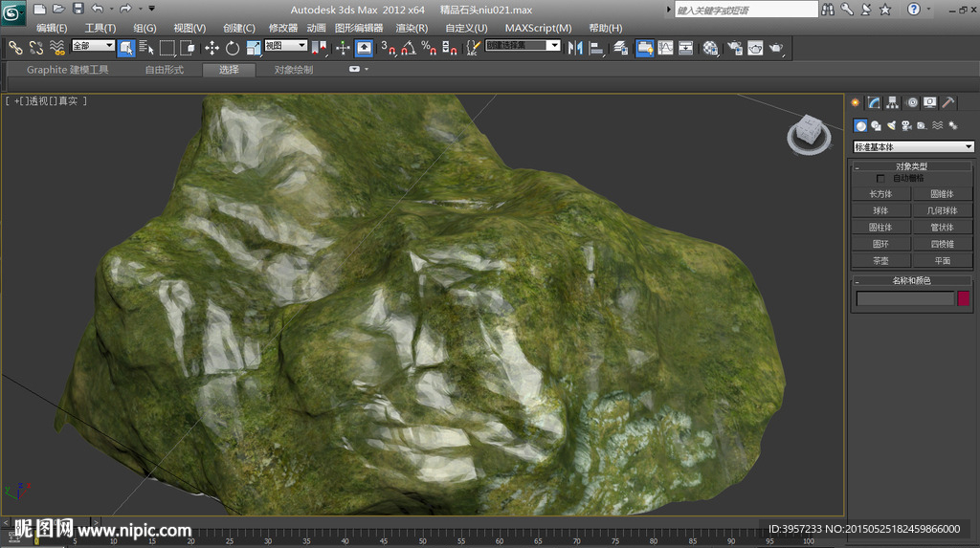The height and width of the screenshot is (548, 980).
Task: Open the 编辑(E) menu
Action: [x=52, y=28]
